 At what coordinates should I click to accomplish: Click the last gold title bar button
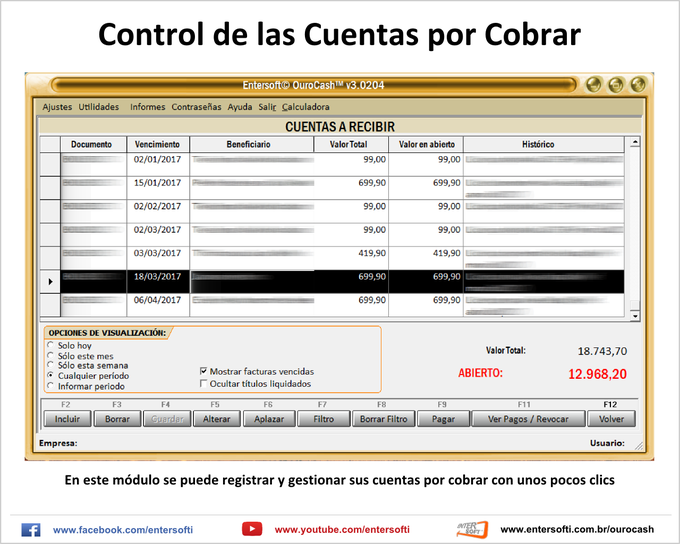(x=638, y=85)
